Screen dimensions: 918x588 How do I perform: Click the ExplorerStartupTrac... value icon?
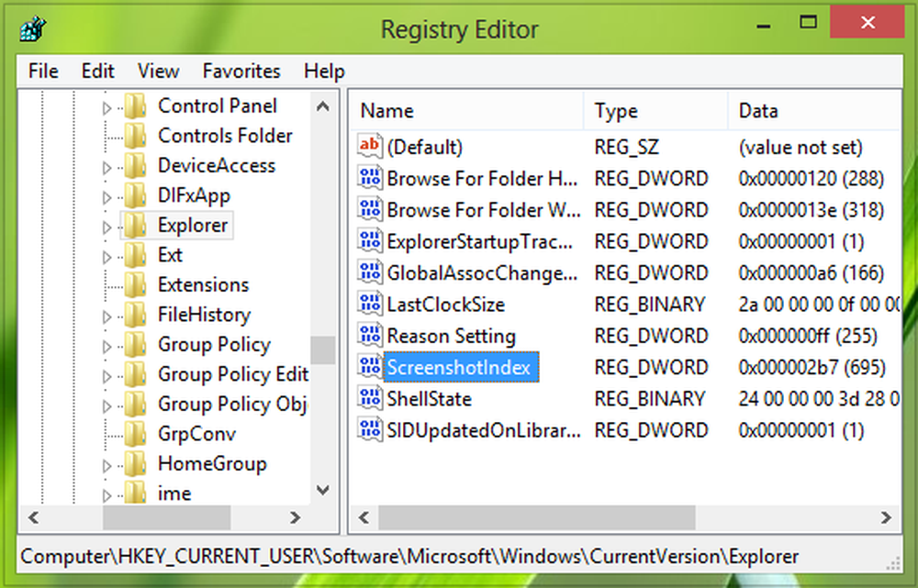point(370,240)
